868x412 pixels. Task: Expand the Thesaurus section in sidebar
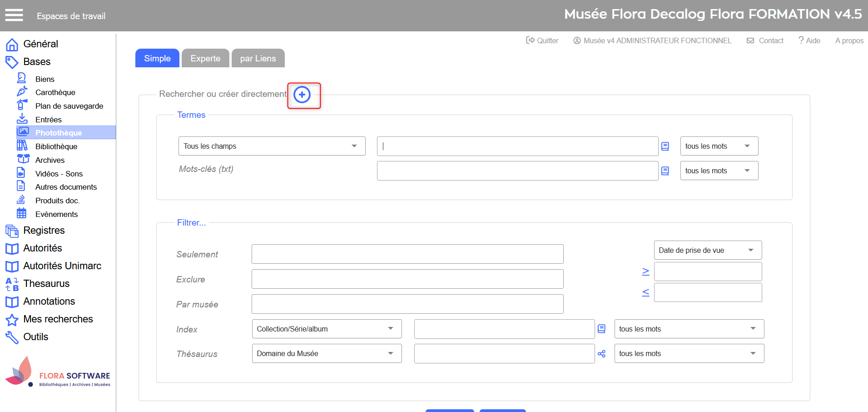46,283
